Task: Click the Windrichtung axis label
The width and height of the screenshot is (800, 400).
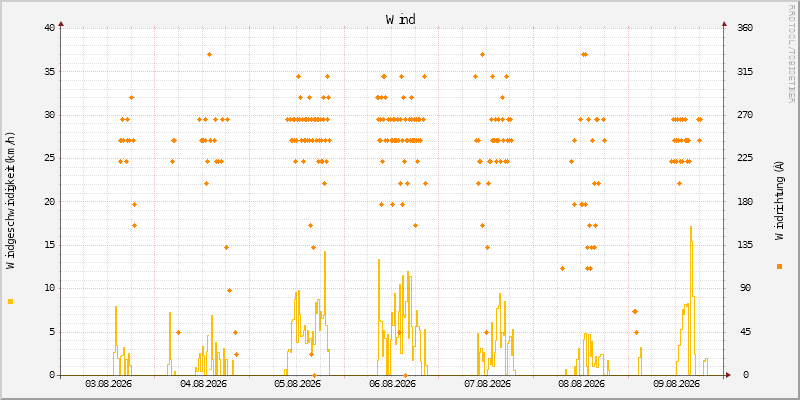Action: (779, 200)
